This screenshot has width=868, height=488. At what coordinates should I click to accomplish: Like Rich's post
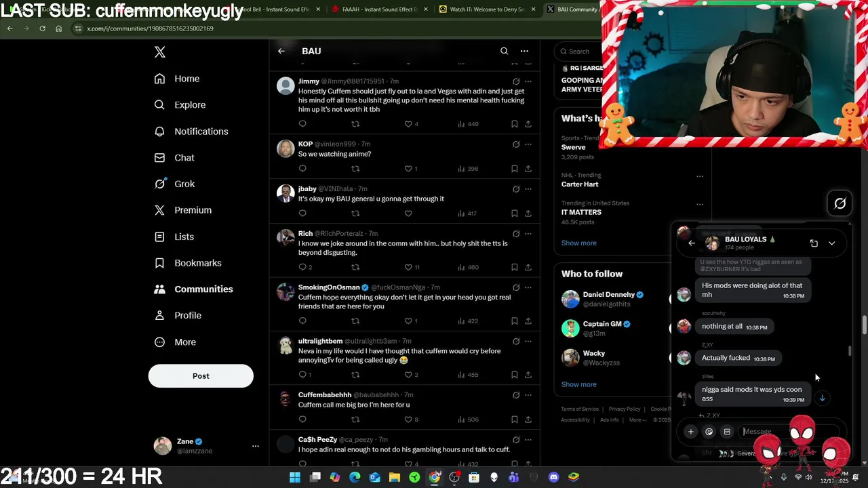coord(408,267)
